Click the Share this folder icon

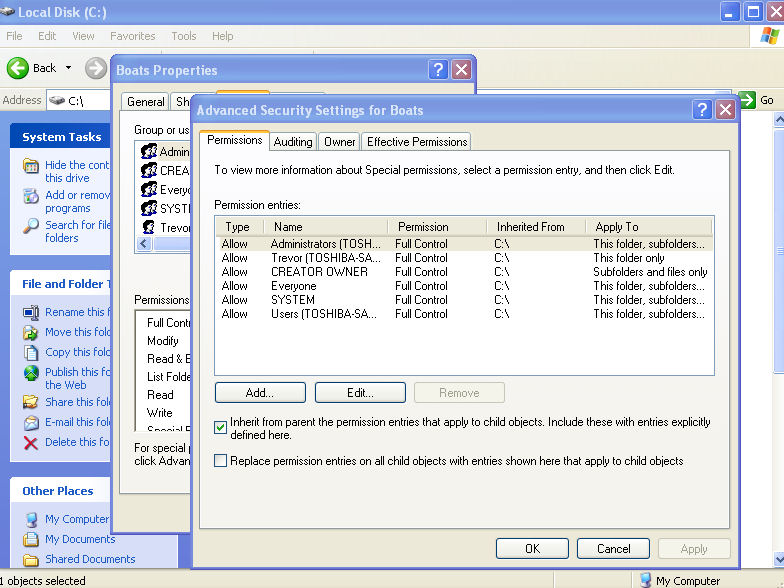(x=31, y=402)
